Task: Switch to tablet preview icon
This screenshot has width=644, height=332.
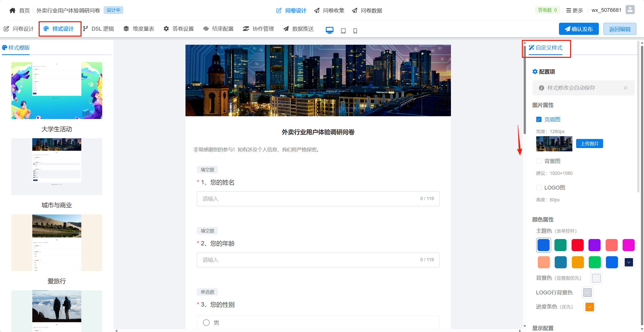Action: pos(343,31)
